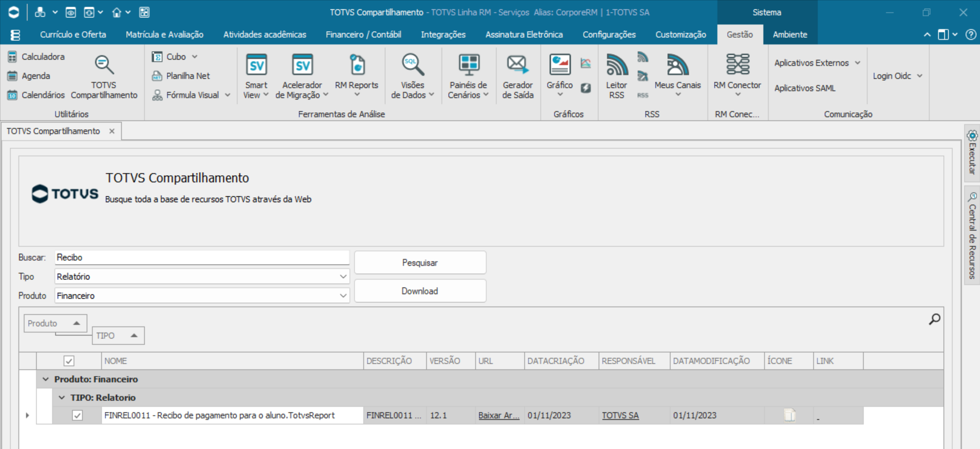Launch TOTVS Compartilhamento from the ribbon

pos(104,77)
